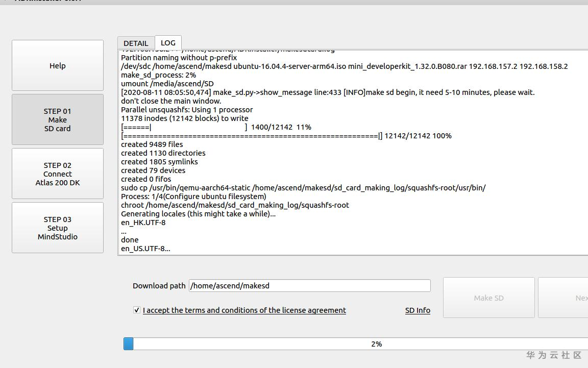Click 'Parallel unsquashfs: Using 1 processor' line

click(x=187, y=110)
